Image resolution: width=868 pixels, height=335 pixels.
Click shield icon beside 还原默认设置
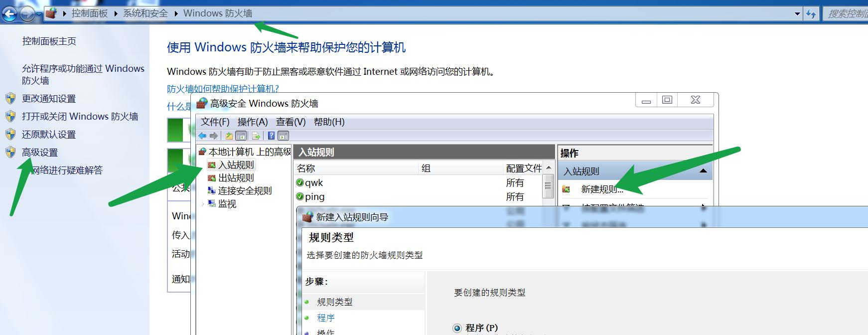point(10,134)
